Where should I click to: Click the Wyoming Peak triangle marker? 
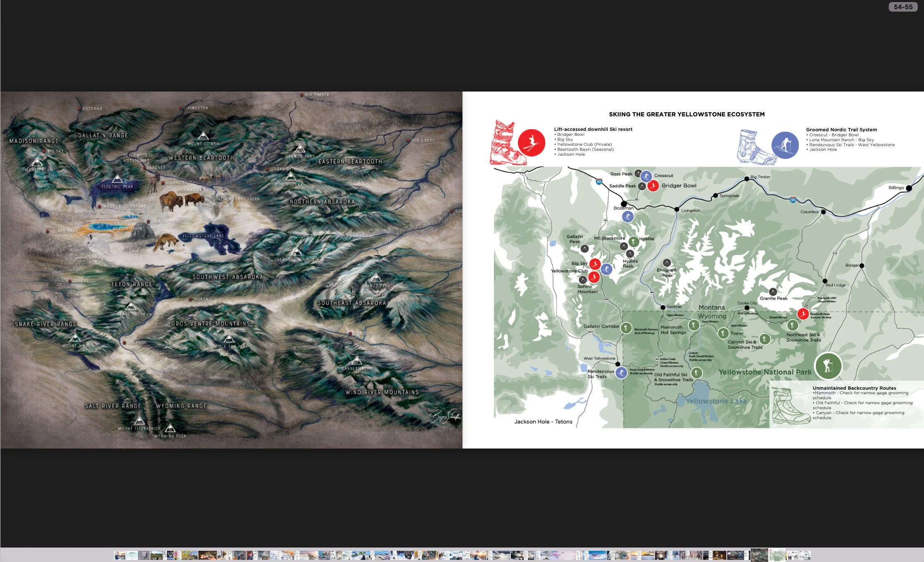pyautogui.click(x=170, y=428)
